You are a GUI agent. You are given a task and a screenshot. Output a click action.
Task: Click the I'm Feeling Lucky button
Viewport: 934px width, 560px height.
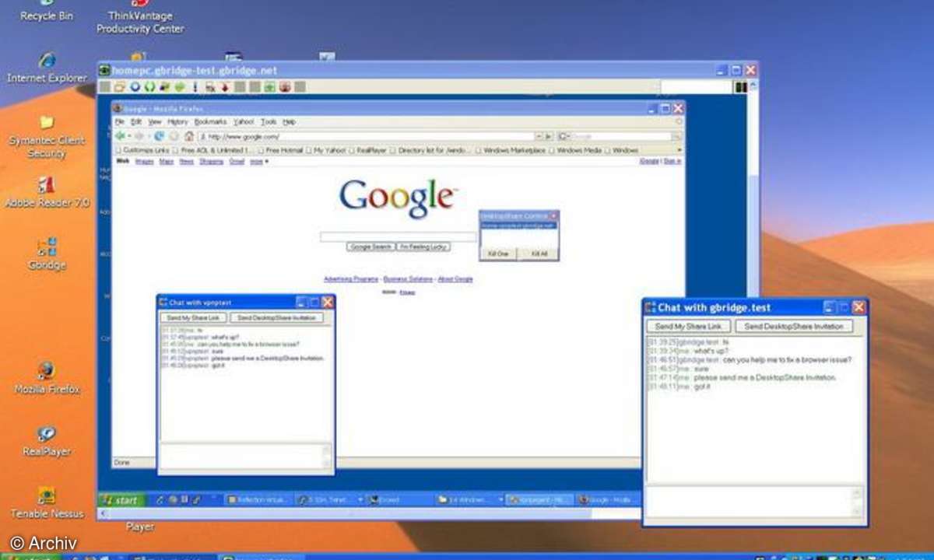coord(424,247)
